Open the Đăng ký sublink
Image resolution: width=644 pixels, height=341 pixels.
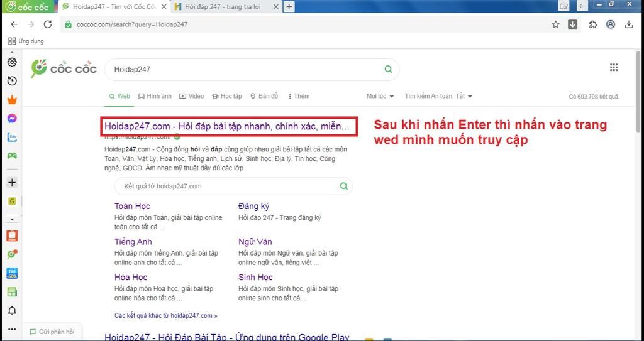coord(254,207)
